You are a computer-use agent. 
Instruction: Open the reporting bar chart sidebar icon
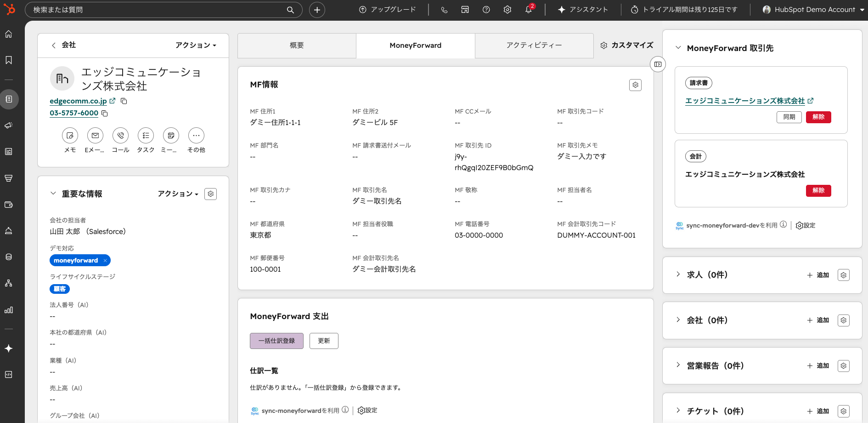(9, 310)
